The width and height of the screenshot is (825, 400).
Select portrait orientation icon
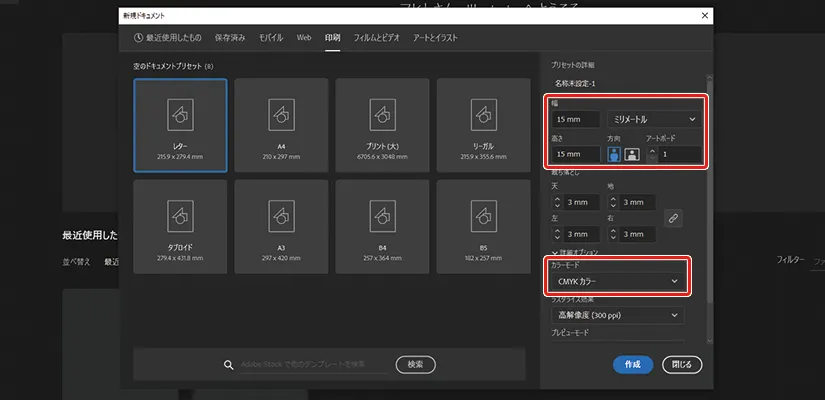[x=614, y=154]
